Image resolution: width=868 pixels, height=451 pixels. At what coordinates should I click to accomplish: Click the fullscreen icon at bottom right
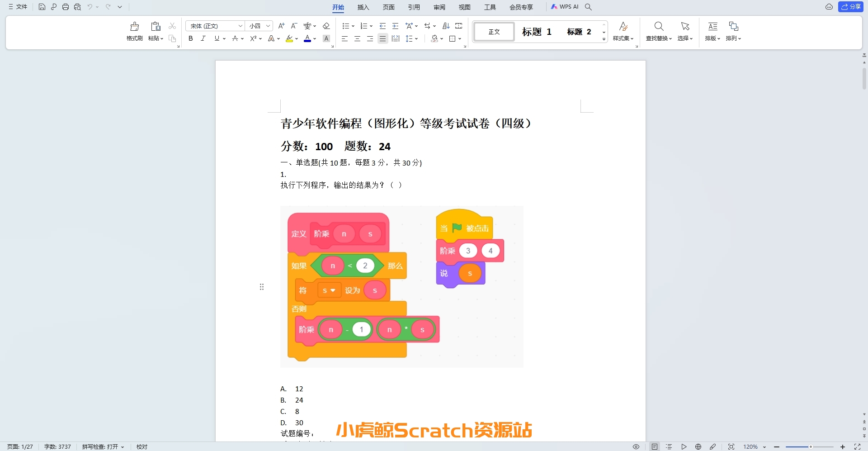857,446
